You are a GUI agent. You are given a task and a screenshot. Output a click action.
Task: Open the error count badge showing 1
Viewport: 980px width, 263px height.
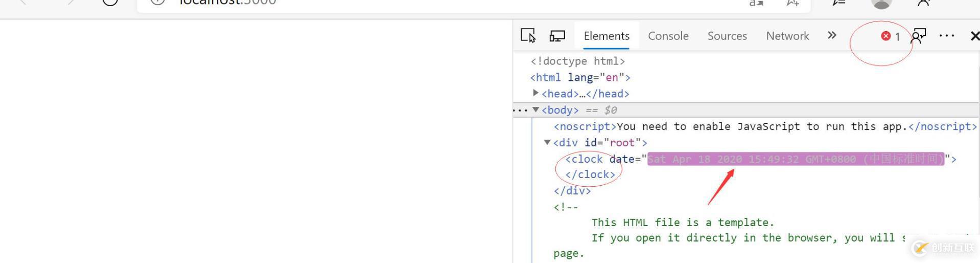890,36
